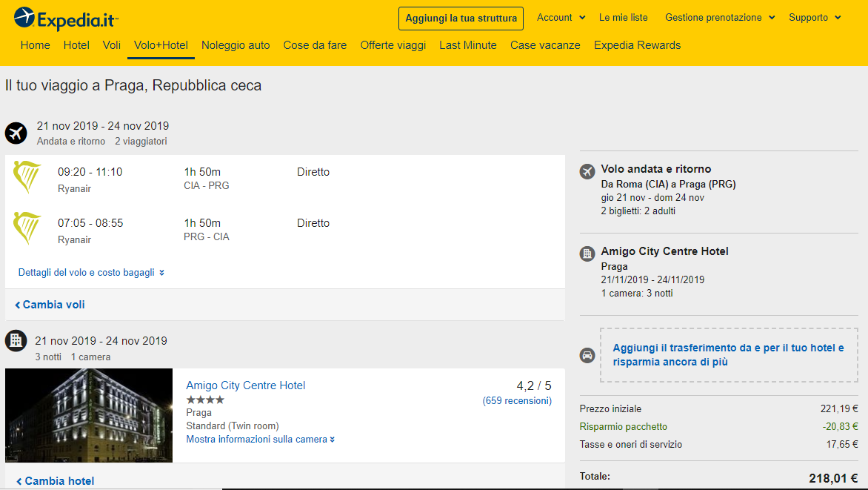This screenshot has height=490, width=868.
Task: Open Le mie liste link
Action: click(624, 18)
